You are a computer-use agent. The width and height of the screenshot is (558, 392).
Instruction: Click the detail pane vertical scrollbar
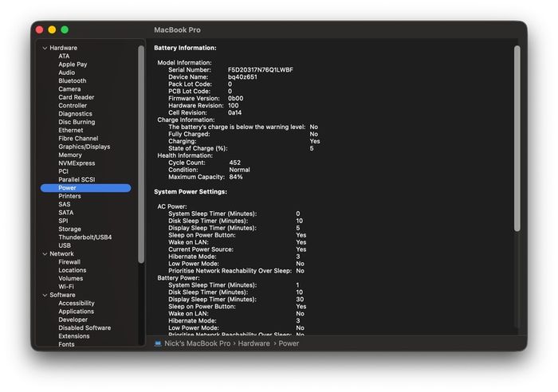(517, 139)
